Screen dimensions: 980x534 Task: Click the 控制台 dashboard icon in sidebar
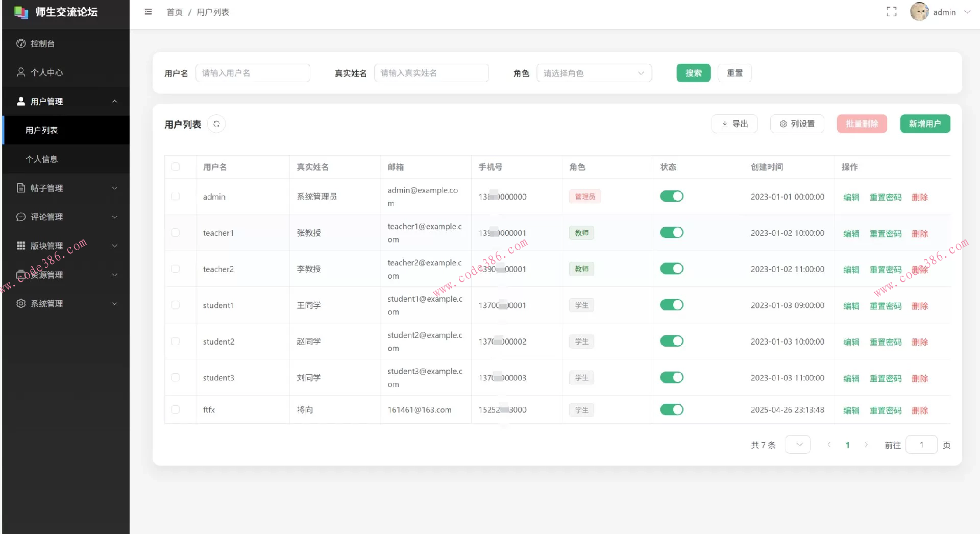(x=21, y=43)
